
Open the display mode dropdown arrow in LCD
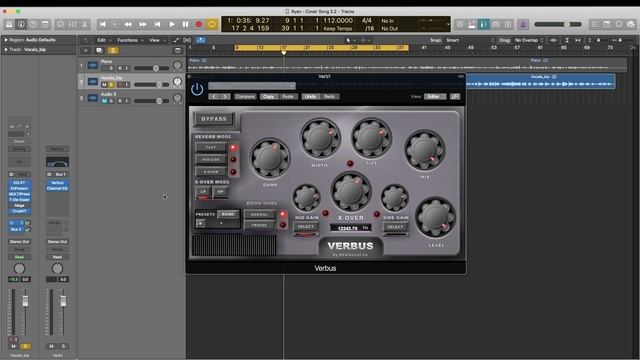(x=448, y=24)
